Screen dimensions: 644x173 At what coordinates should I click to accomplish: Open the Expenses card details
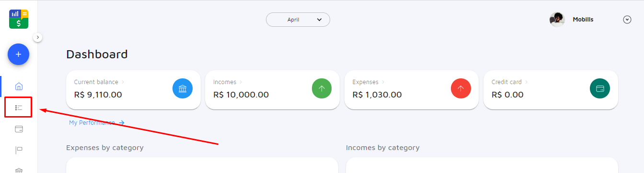412,90
